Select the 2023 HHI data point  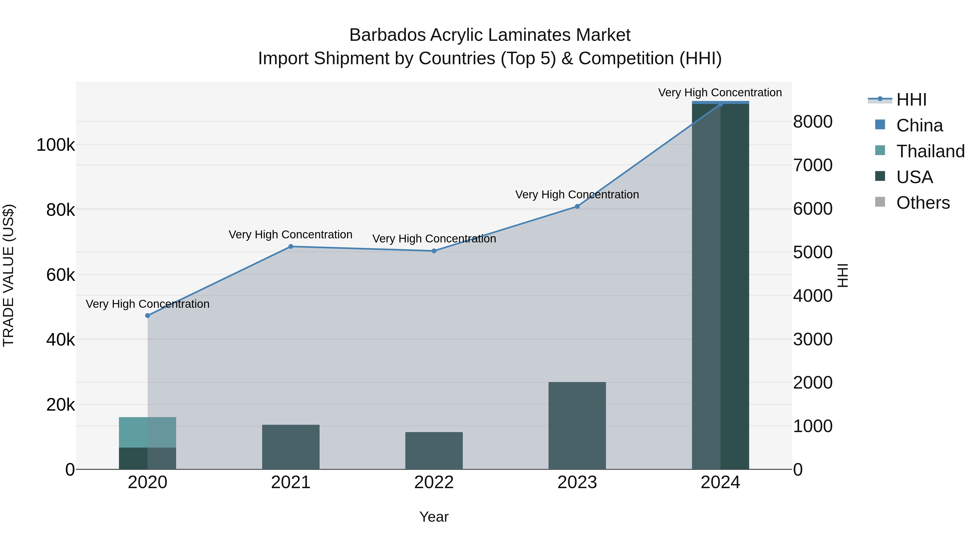577,207
